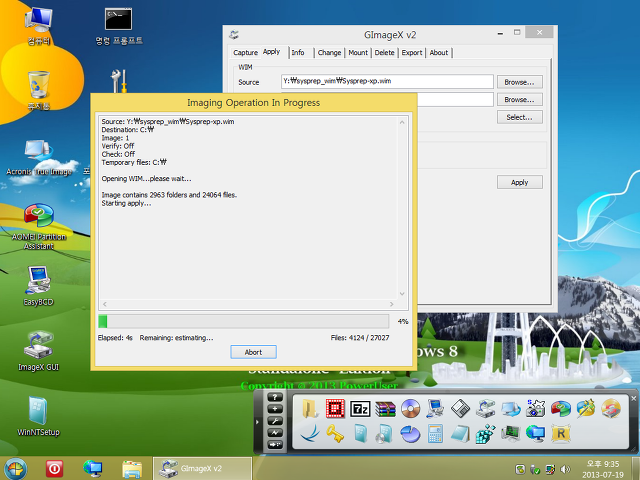
Task: Click the Apply button in GImageX window
Action: click(x=520, y=182)
